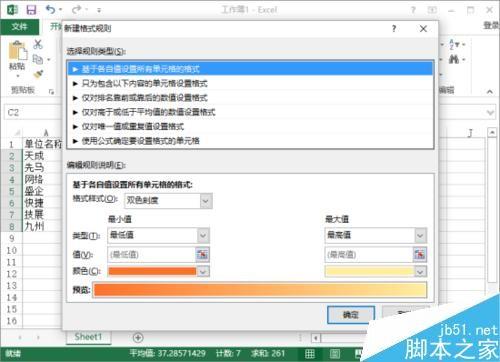This screenshot has height=362, width=500.
Task: Click Excel window help question mark
Action: tap(413, 10)
